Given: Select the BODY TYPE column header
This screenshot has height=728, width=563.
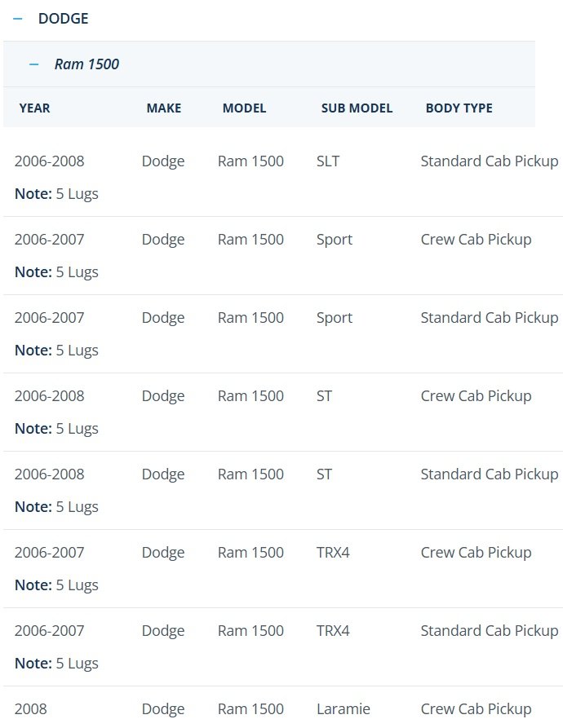Looking at the screenshot, I should [x=459, y=108].
